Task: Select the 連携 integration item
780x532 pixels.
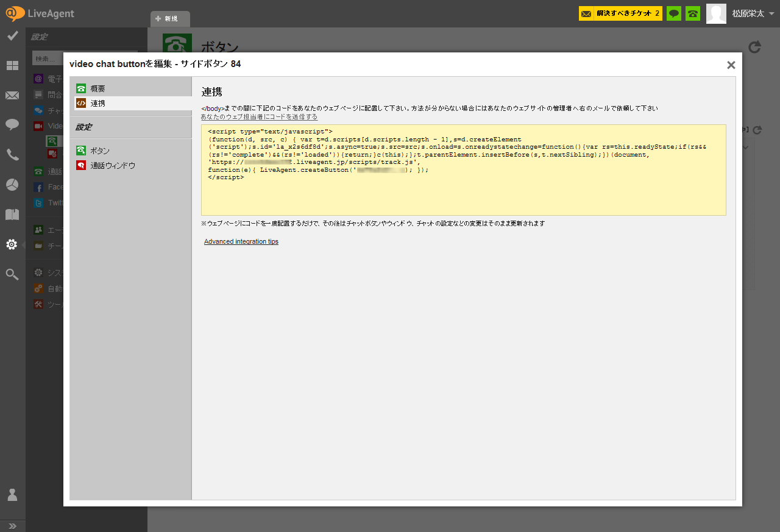Action: click(133, 104)
